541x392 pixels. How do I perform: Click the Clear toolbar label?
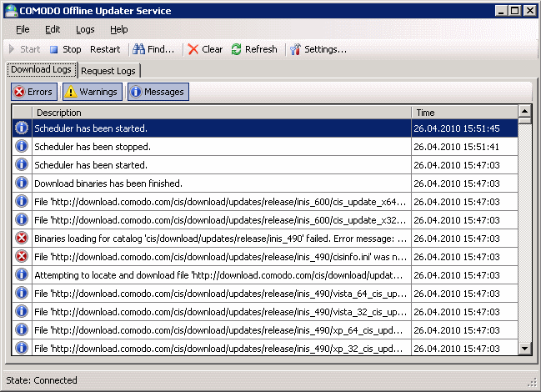point(213,49)
